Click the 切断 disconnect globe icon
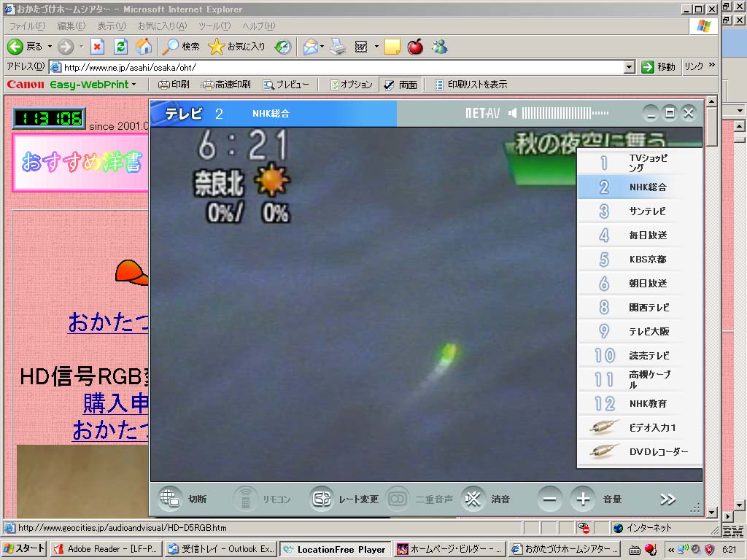Image resolution: width=747 pixels, height=560 pixels. (169, 499)
